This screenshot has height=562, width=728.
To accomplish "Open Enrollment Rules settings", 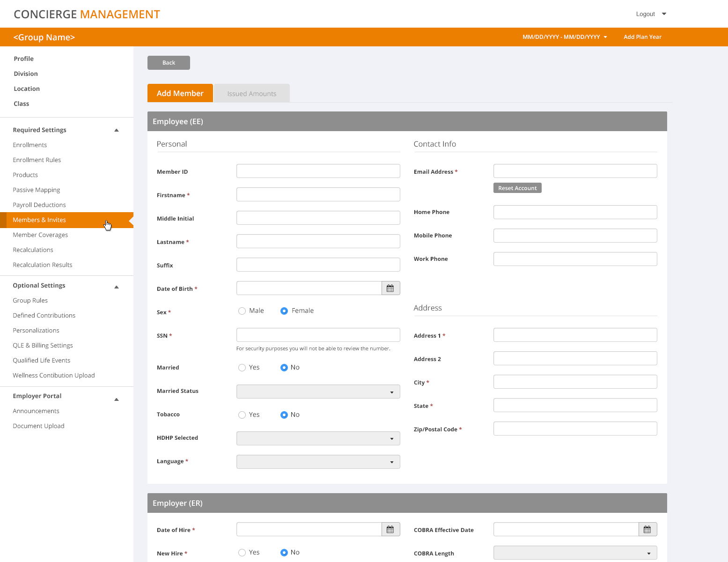I will pyautogui.click(x=37, y=160).
